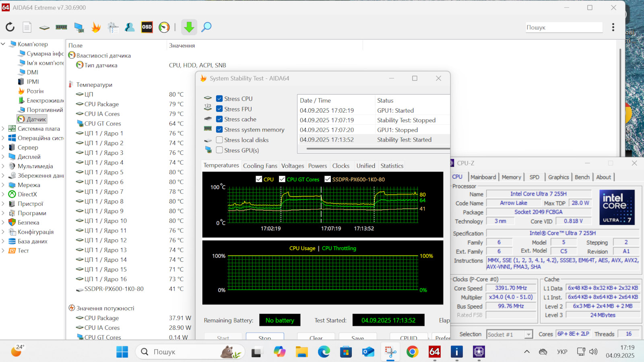The width and height of the screenshot is (644, 362).
Task: Click the Stop button in stability test
Action: (265, 337)
